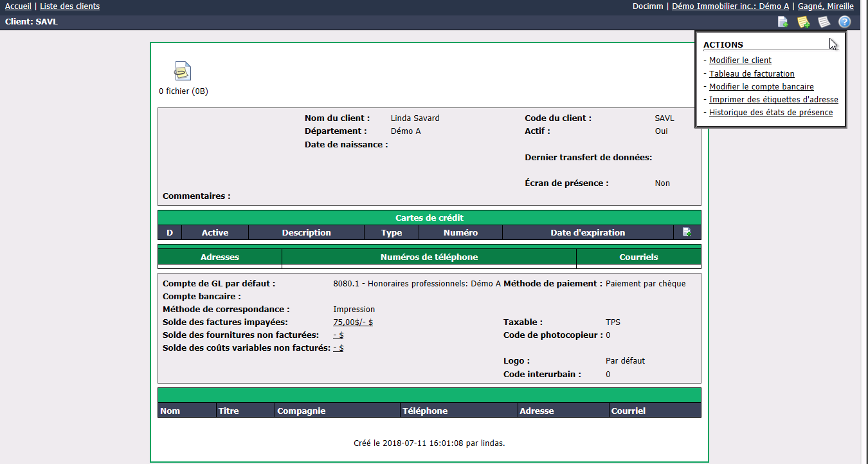Click unbilled supplies balance link

click(x=338, y=335)
